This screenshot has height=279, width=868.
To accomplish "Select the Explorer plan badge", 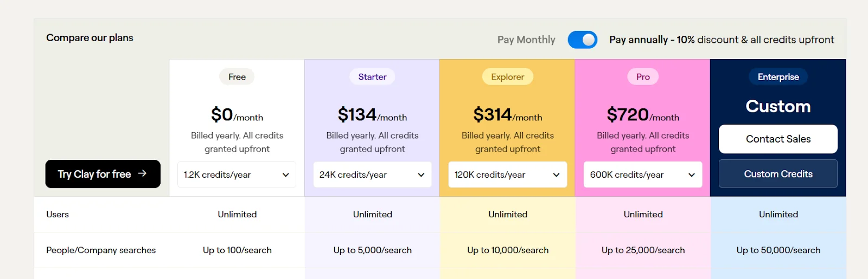I will pyautogui.click(x=507, y=77).
